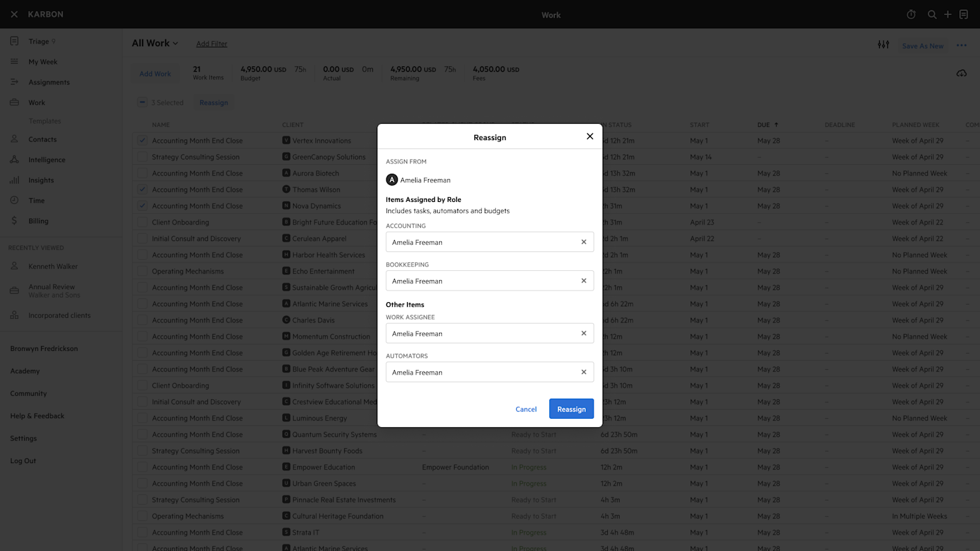Open the Automators assignee combo box

pyautogui.click(x=489, y=372)
